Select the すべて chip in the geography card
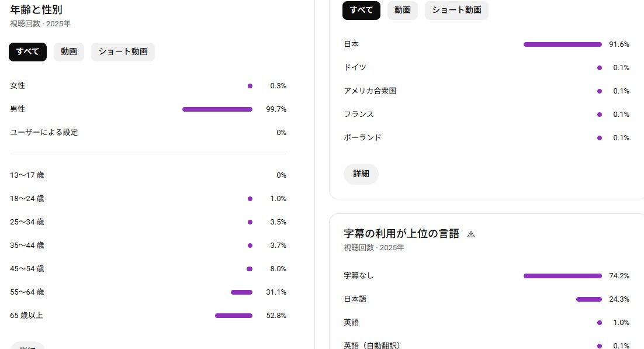Screen dimensions: 644x349 pos(361,11)
